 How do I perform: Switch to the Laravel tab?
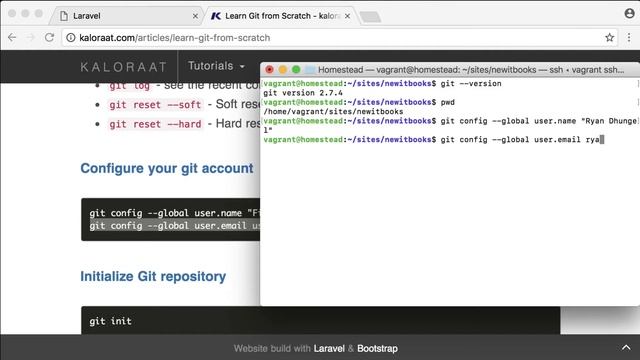(127, 16)
